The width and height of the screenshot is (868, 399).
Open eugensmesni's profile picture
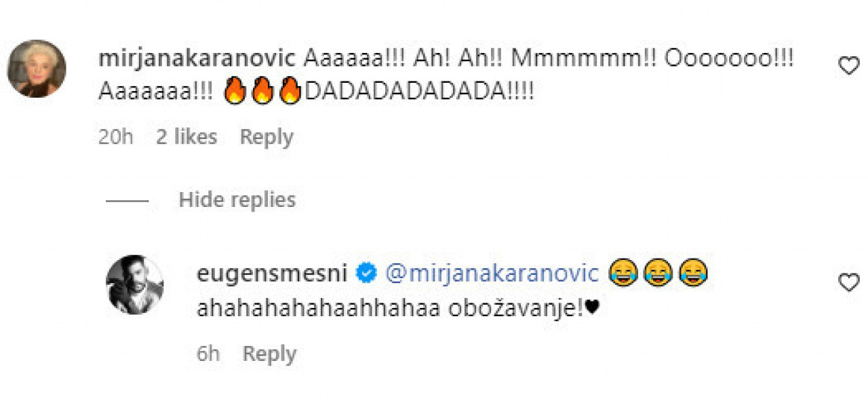pos(135,285)
